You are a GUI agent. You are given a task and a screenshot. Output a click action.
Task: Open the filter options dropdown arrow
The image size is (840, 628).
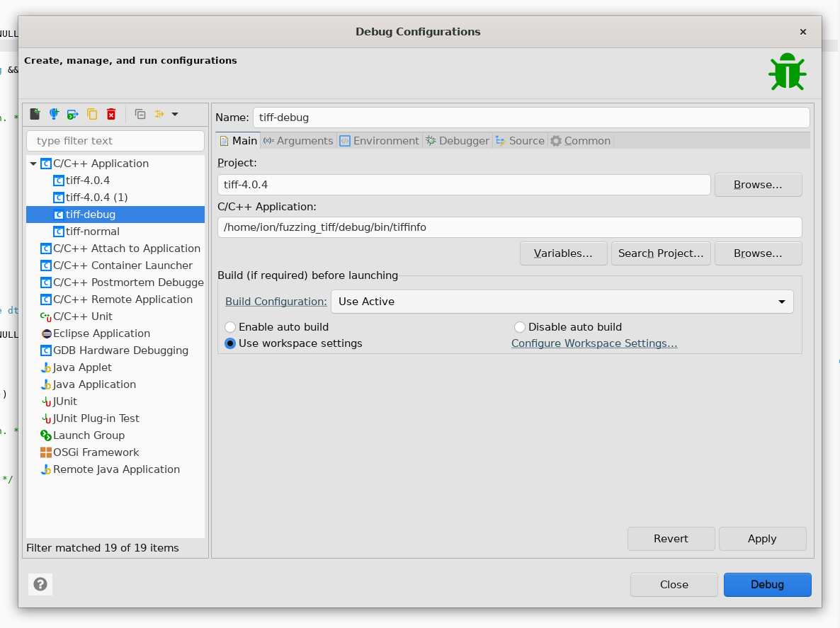tap(175, 114)
